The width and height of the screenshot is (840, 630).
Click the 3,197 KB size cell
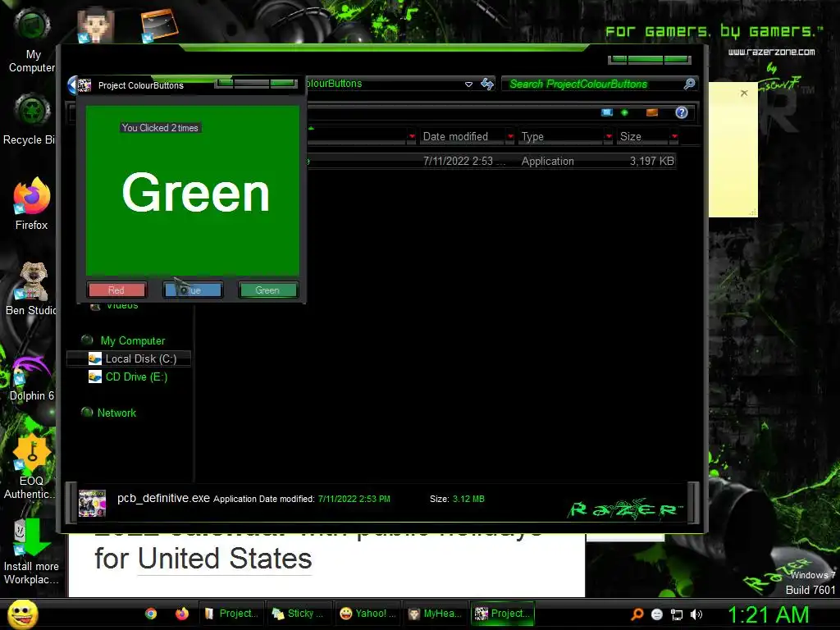(x=651, y=161)
